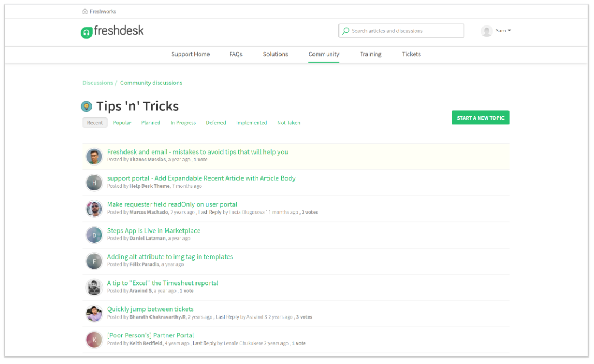Select the Recent filter
Image resolution: width=594 pixels, height=364 pixels.
pyautogui.click(x=95, y=122)
